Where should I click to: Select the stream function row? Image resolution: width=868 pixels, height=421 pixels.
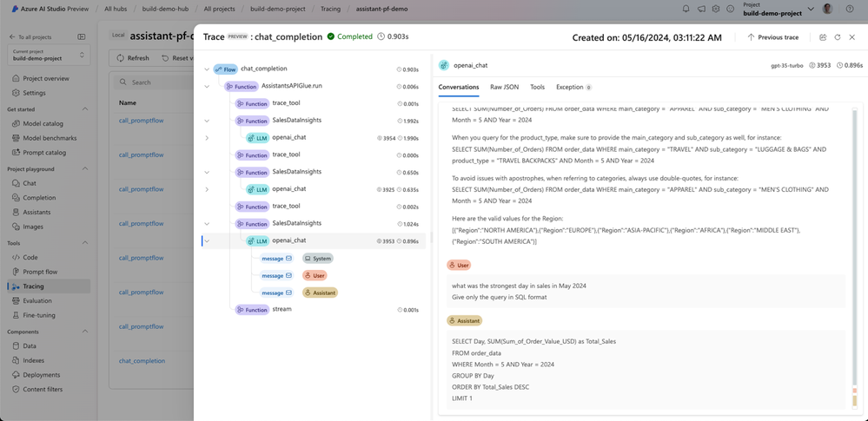(314, 310)
